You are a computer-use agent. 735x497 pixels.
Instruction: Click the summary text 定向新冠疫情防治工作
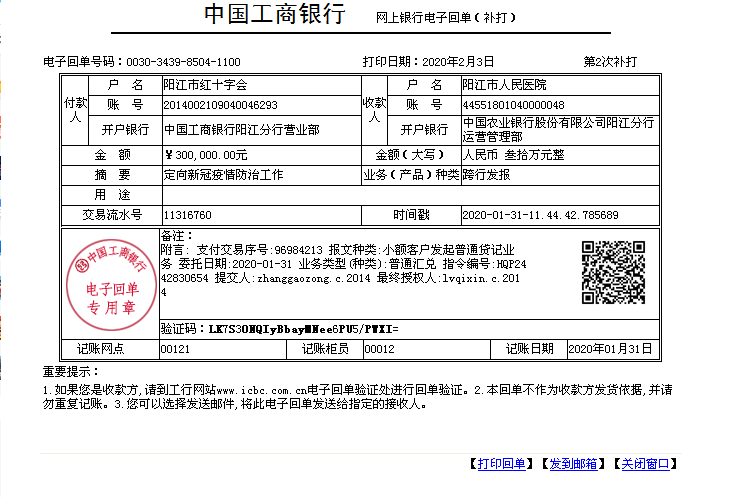click(223, 174)
